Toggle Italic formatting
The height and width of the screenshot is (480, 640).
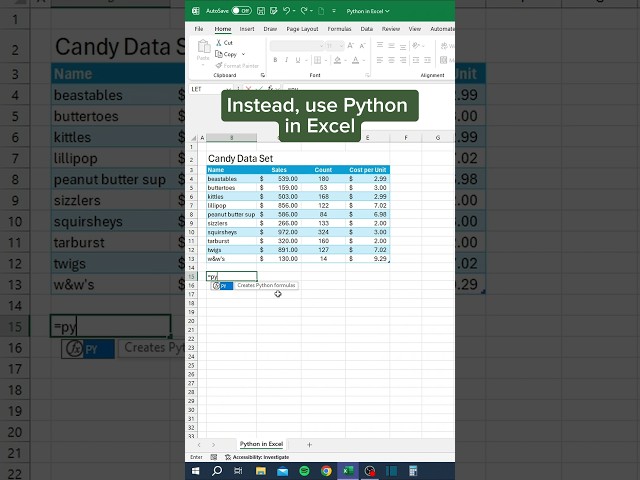point(287,60)
